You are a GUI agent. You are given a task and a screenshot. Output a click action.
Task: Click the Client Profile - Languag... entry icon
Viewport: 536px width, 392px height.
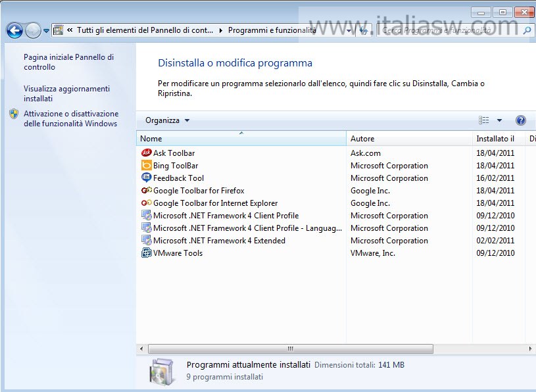[x=146, y=228]
